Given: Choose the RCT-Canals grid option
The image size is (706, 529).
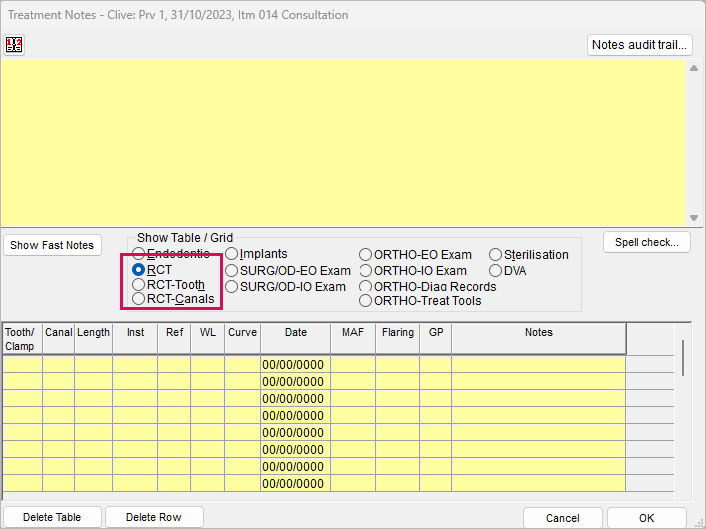Looking at the screenshot, I should [173, 299].
